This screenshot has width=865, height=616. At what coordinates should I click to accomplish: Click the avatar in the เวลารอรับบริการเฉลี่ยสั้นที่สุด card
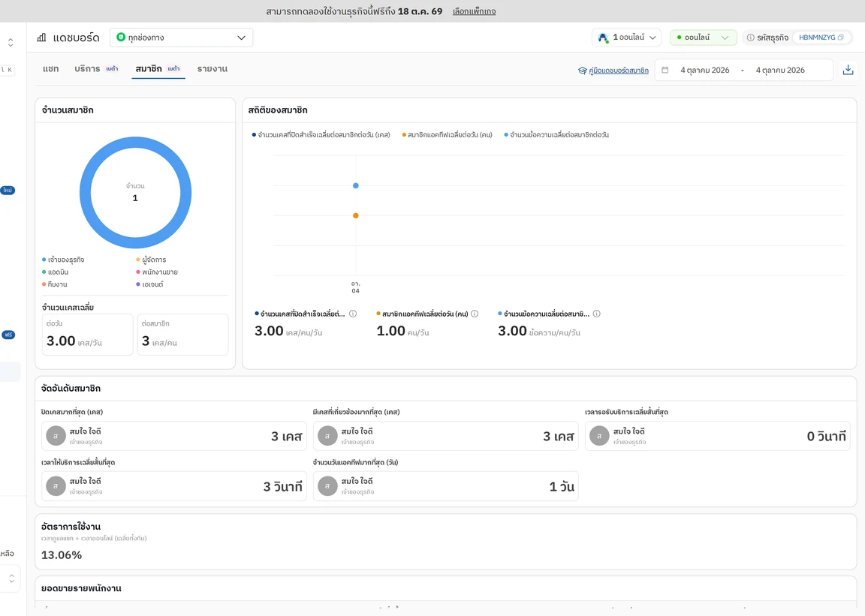599,436
